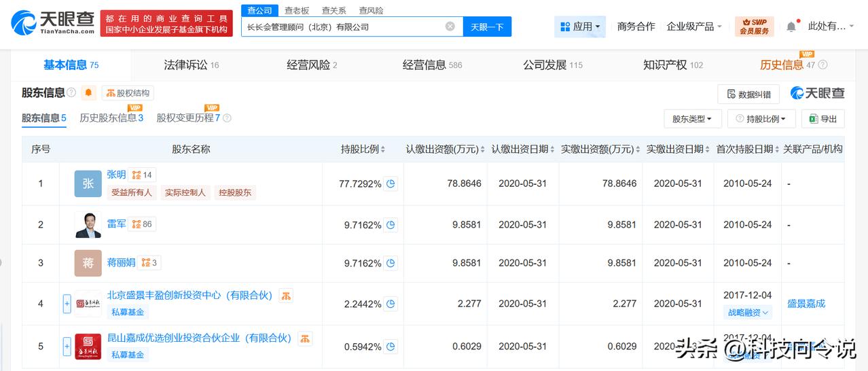This screenshot has width=868, height=371.
Task: Switch to the 法律诉讼 tab
Action: pyautogui.click(x=192, y=65)
